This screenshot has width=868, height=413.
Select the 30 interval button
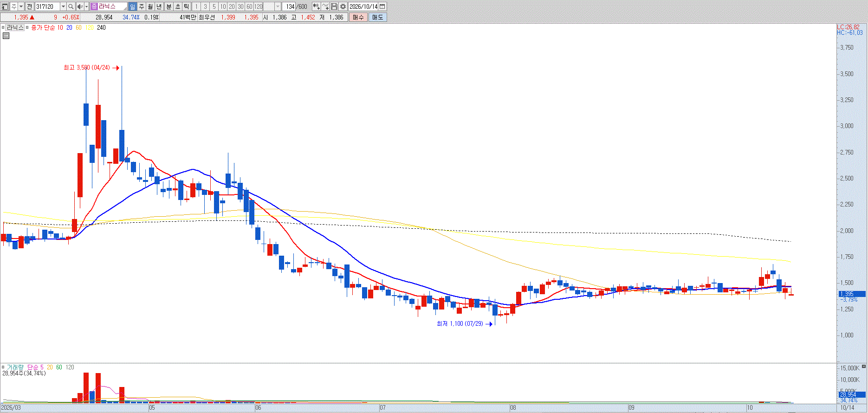[240, 6]
